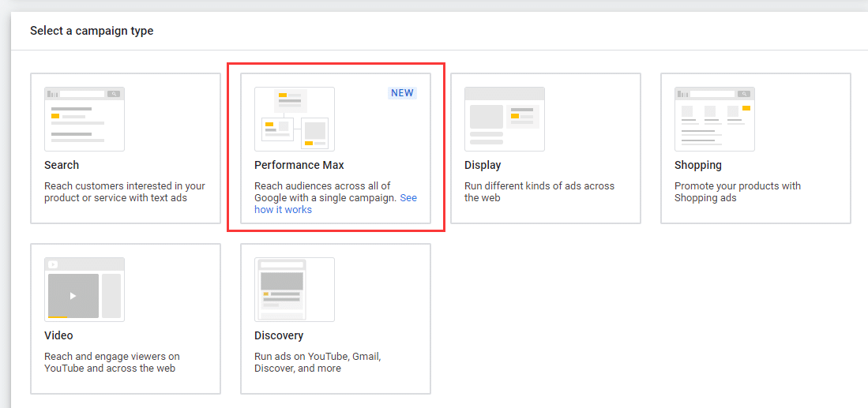868x408 pixels.
Task: Click the 'Video' card title
Action: (58, 335)
